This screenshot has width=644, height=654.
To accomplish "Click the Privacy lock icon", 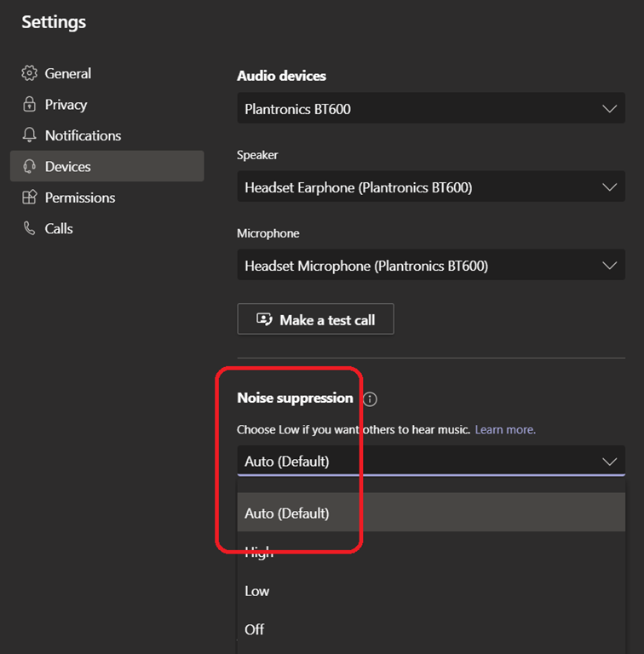I will coord(30,105).
